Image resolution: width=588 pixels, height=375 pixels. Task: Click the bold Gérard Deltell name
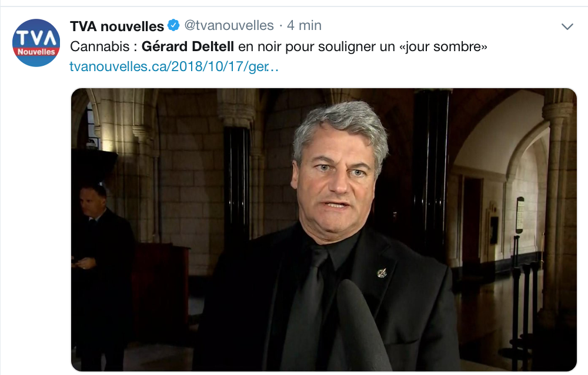point(188,46)
